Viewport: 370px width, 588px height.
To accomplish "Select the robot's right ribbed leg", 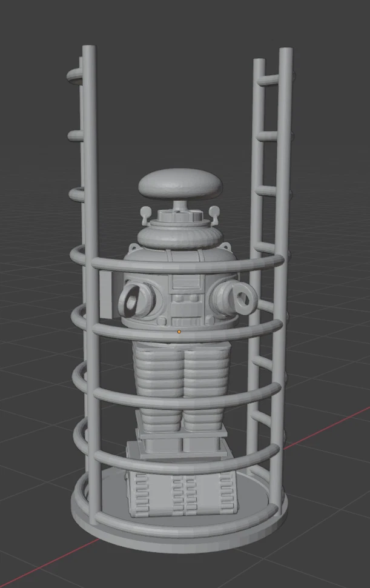I will [x=203, y=376].
